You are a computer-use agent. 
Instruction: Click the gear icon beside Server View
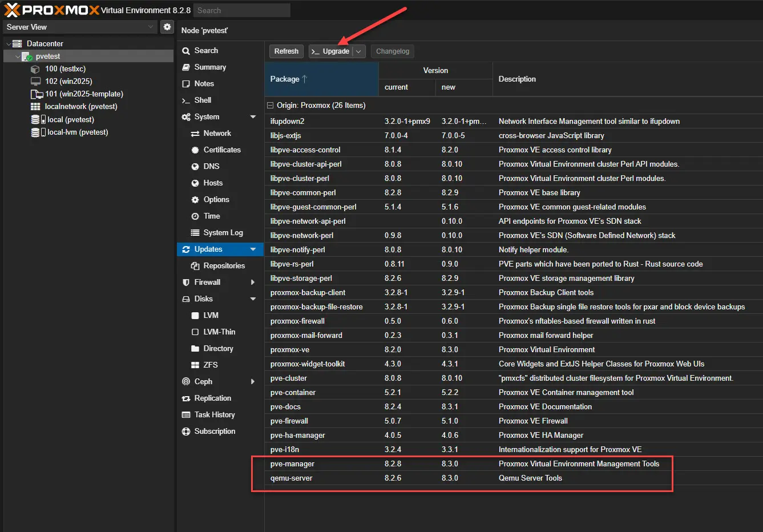[x=167, y=27]
